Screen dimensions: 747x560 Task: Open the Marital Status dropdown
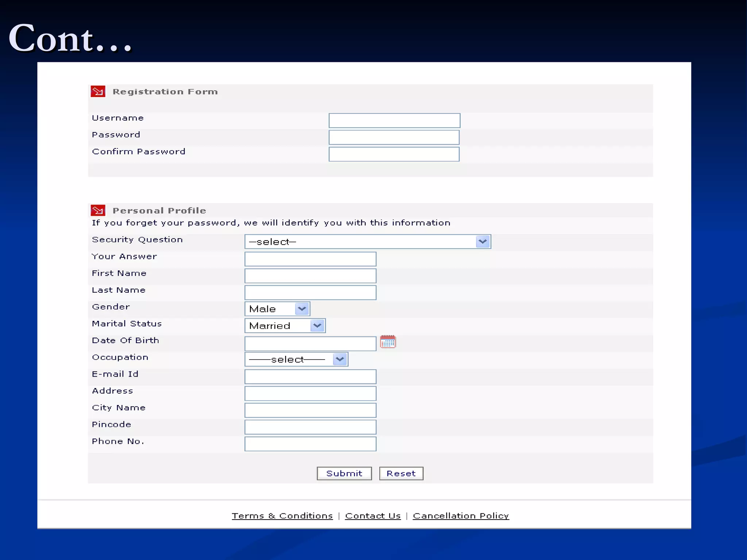[x=317, y=326]
